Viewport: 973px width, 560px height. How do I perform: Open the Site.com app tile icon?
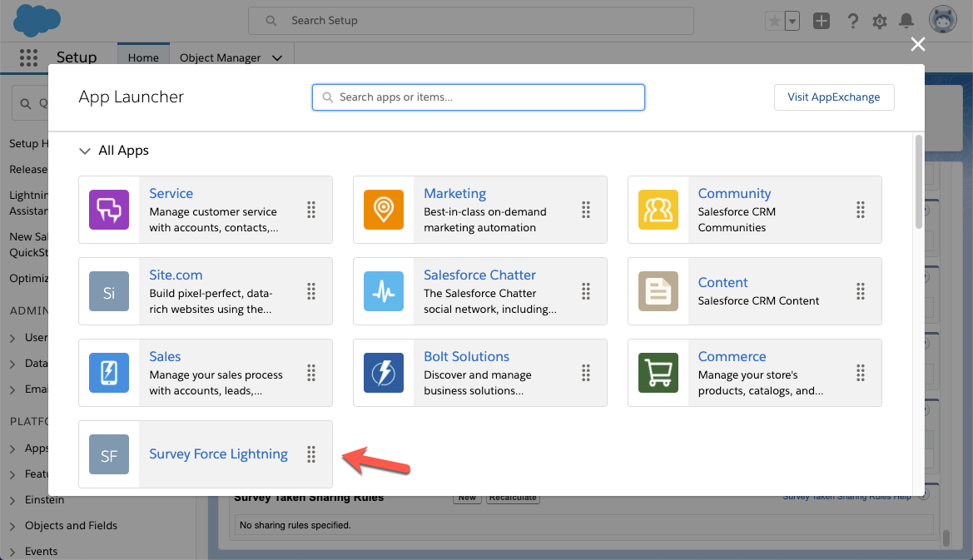click(108, 291)
